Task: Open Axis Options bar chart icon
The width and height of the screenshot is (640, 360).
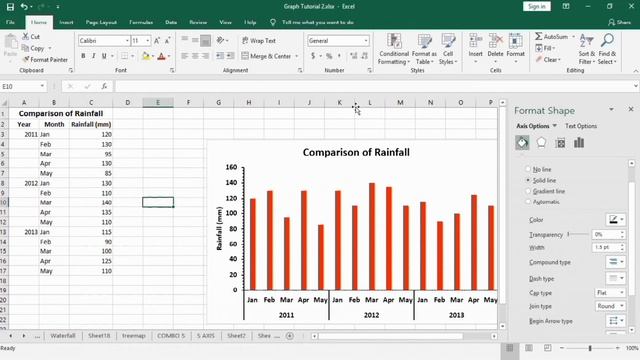Action: [x=579, y=143]
